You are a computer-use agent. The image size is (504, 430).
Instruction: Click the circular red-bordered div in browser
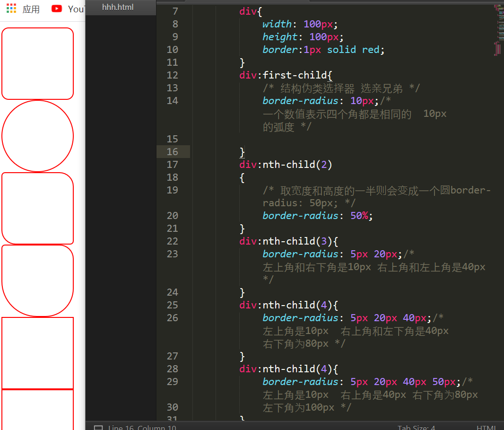(38, 136)
